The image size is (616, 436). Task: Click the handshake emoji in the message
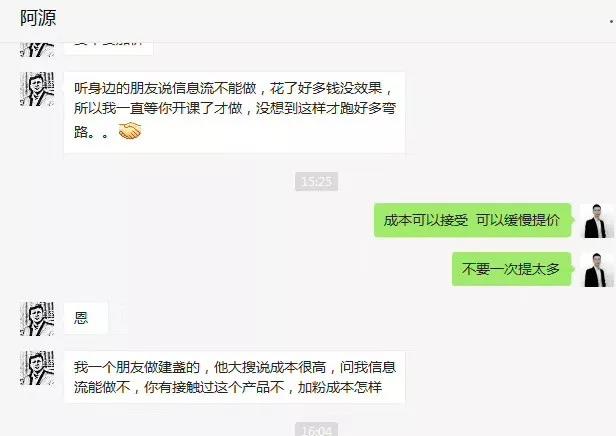130,131
